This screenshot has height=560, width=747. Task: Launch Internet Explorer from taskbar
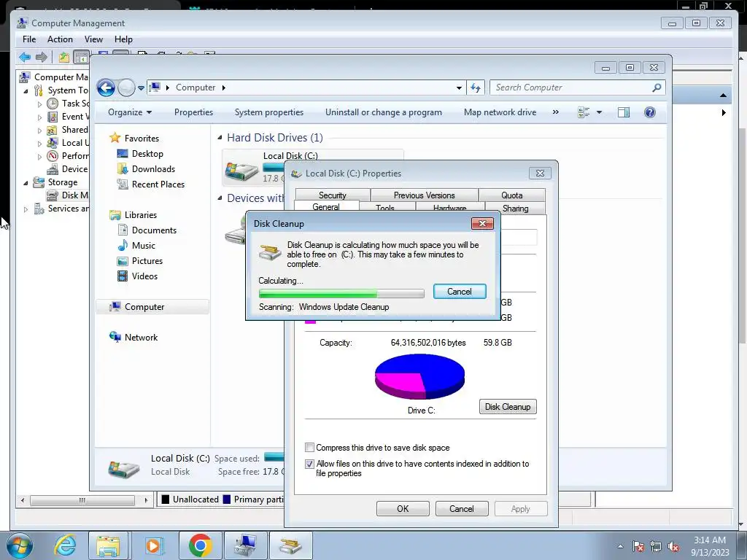point(64,545)
